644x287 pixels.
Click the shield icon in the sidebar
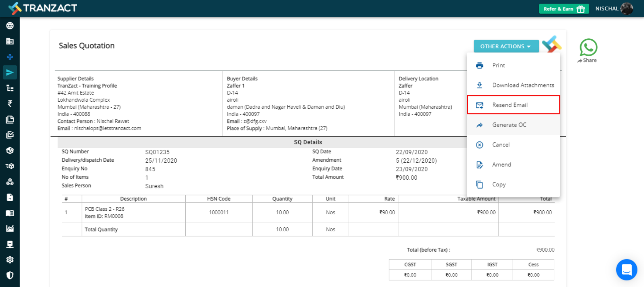10,275
